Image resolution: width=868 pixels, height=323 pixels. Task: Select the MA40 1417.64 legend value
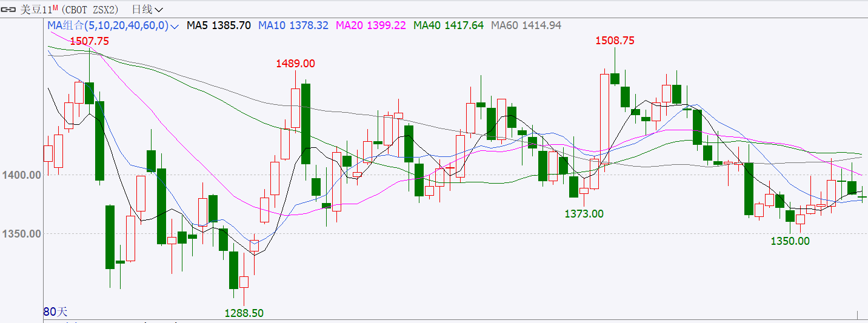449,25
